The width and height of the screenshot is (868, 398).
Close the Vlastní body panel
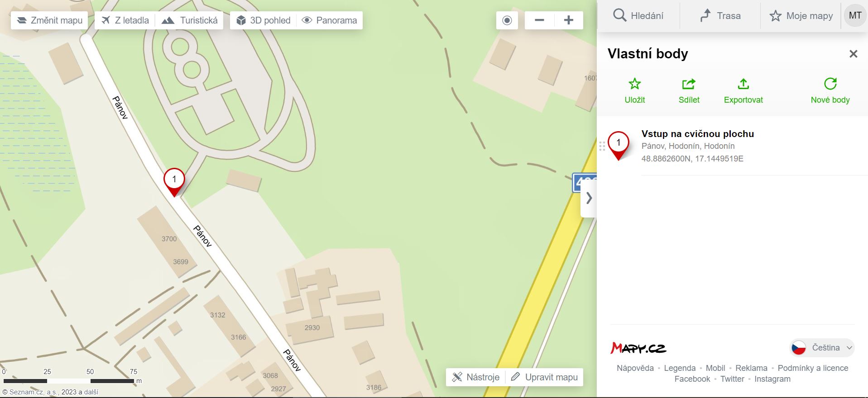854,54
